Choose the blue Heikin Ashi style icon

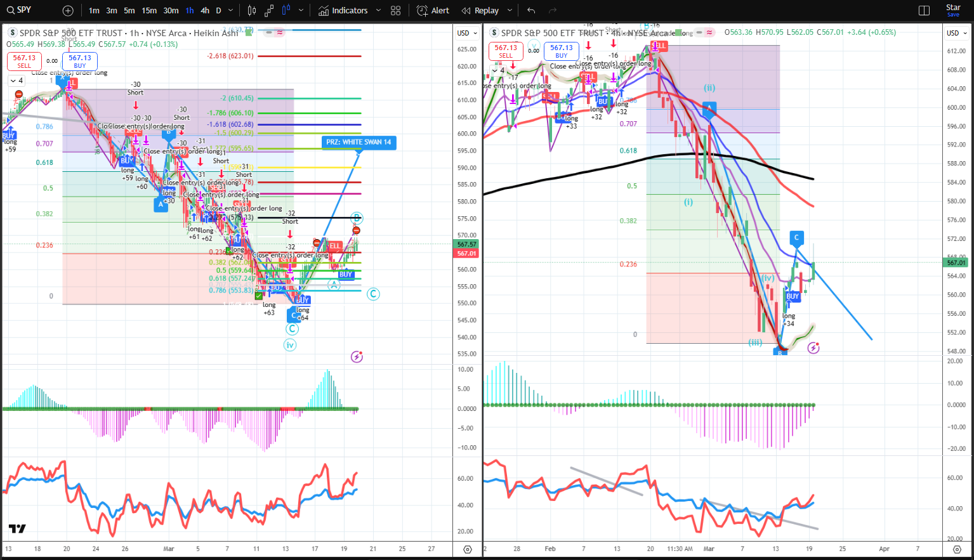pos(286,11)
